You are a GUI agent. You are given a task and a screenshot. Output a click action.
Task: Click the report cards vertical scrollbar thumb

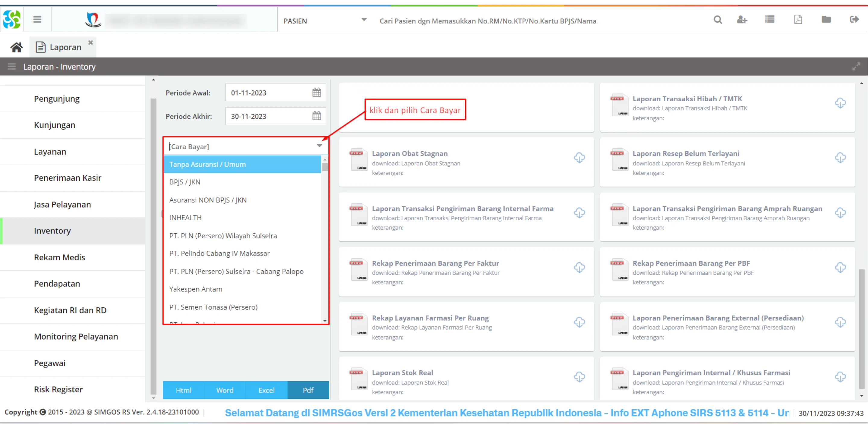tap(862, 329)
